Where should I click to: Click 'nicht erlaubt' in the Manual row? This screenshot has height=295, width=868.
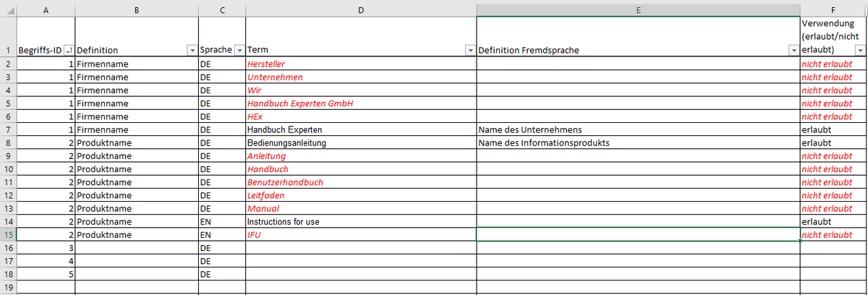[827, 208]
